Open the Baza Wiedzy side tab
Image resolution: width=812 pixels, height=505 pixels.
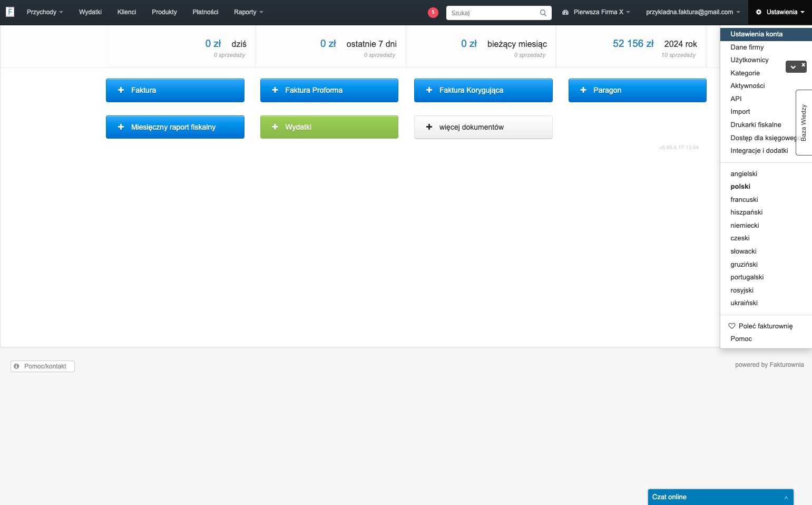(804, 122)
